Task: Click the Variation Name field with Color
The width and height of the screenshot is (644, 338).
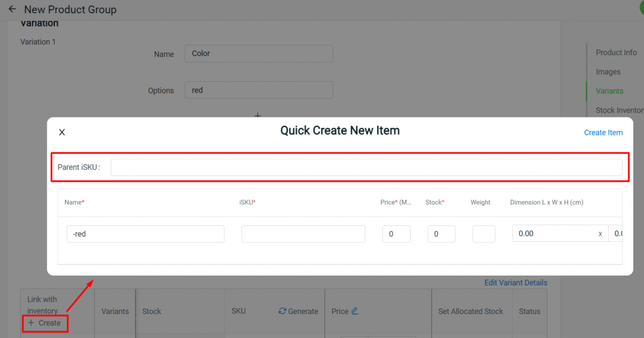Action: click(258, 54)
